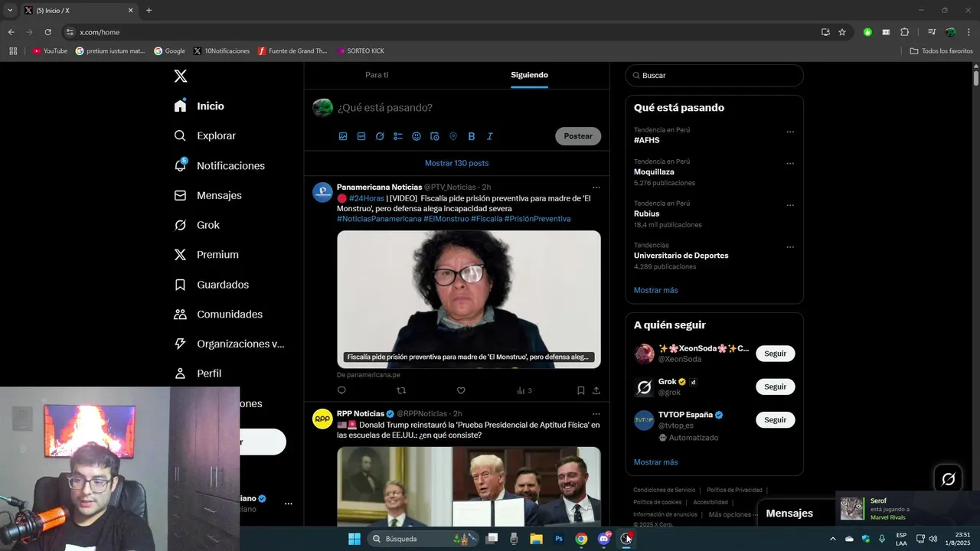Add a GIF to the post
980x551 pixels.
(361, 136)
